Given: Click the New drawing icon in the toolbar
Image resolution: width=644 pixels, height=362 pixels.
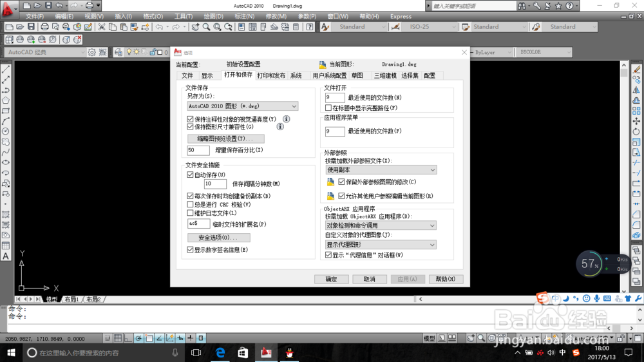Looking at the screenshot, I should [x=9, y=27].
